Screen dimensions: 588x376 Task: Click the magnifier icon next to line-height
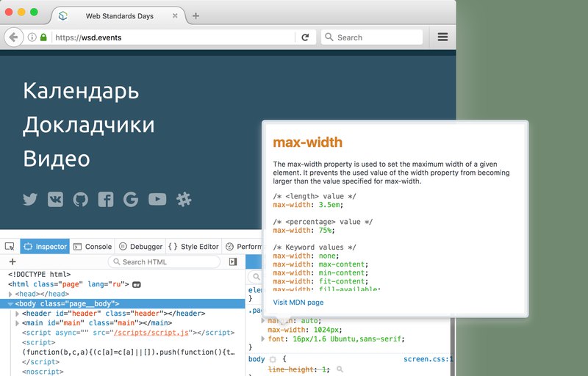coord(340,369)
